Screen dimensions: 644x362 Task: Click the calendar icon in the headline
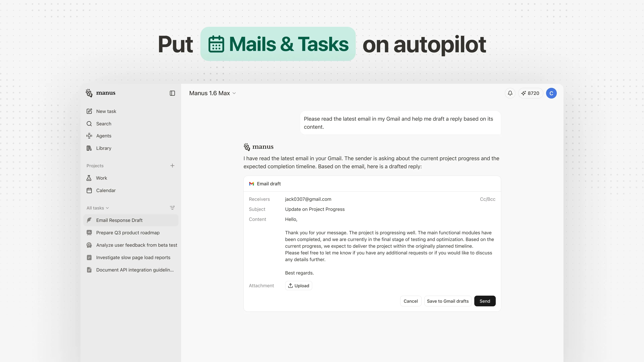(216, 44)
